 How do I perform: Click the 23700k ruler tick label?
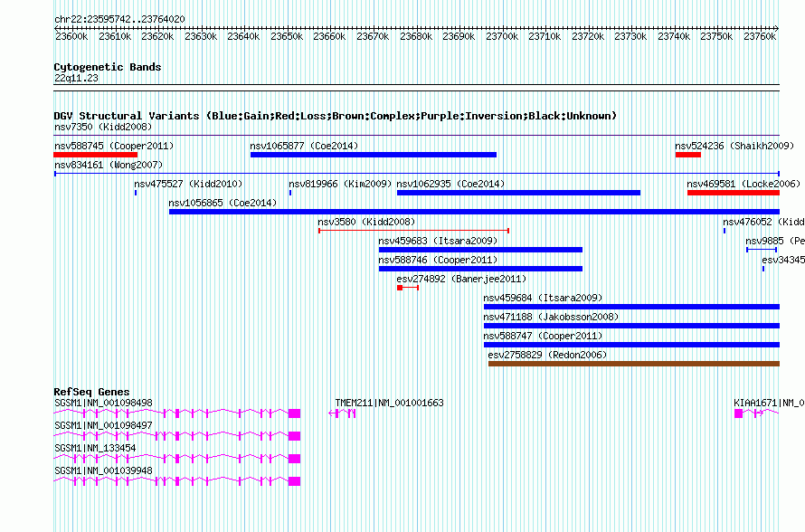pyautogui.click(x=502, y=36)
